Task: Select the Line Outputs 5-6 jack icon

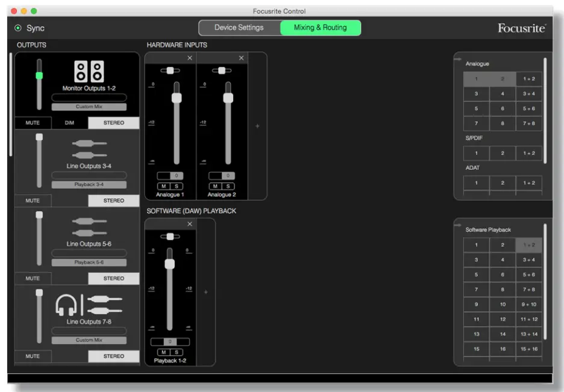Action: pos(89,227)
